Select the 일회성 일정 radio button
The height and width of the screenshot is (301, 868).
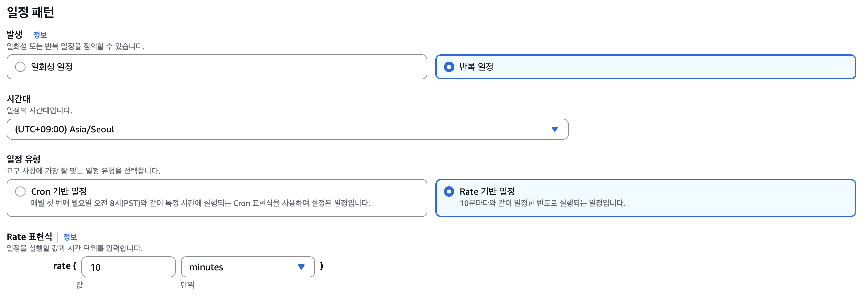[x=20, y=67]
